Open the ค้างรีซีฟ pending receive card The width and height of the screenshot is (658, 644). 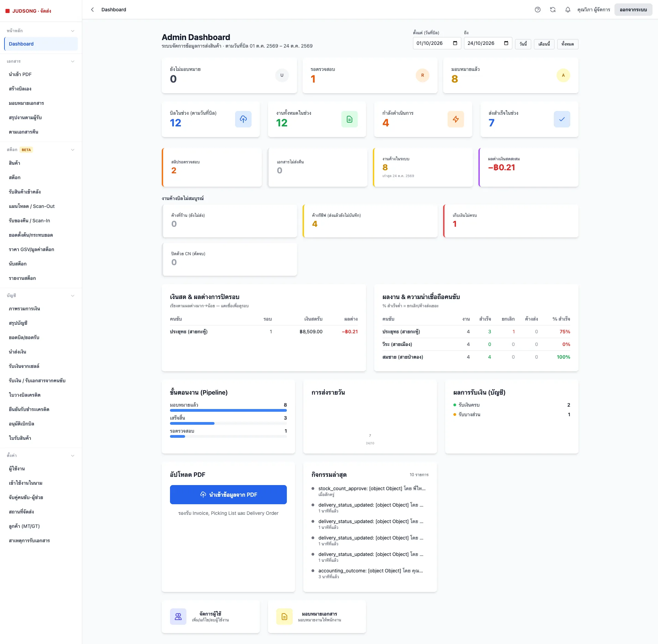coord(370,221)
